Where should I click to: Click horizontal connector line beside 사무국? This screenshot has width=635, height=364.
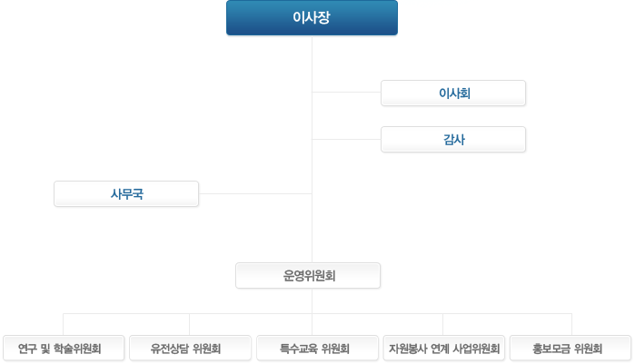coord(255,193)
